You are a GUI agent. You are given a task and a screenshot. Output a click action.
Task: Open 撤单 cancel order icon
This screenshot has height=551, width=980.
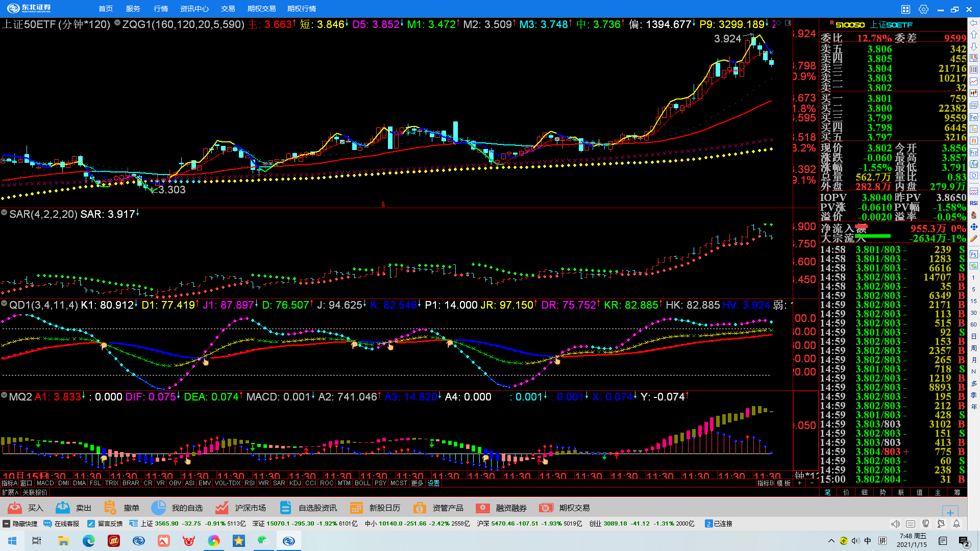pos(110,508)
